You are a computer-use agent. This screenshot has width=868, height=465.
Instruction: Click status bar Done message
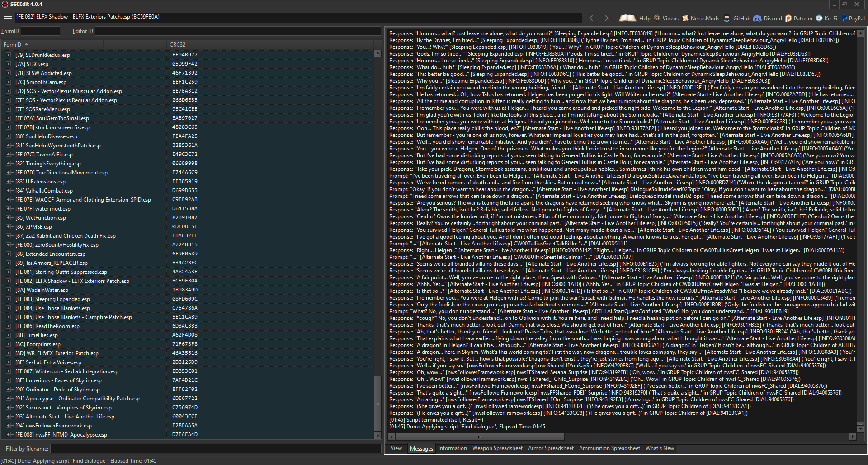pyautogui.click(x=79, y=461)
